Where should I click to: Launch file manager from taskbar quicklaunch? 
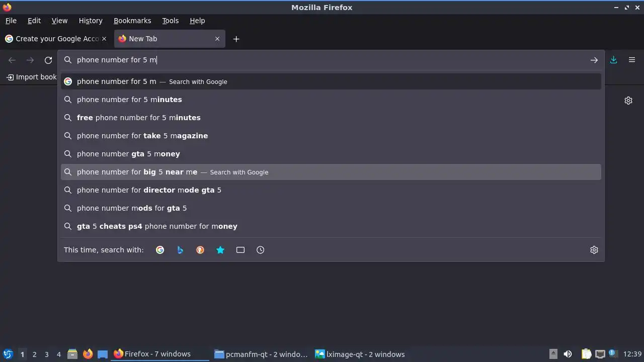point(72,354)
